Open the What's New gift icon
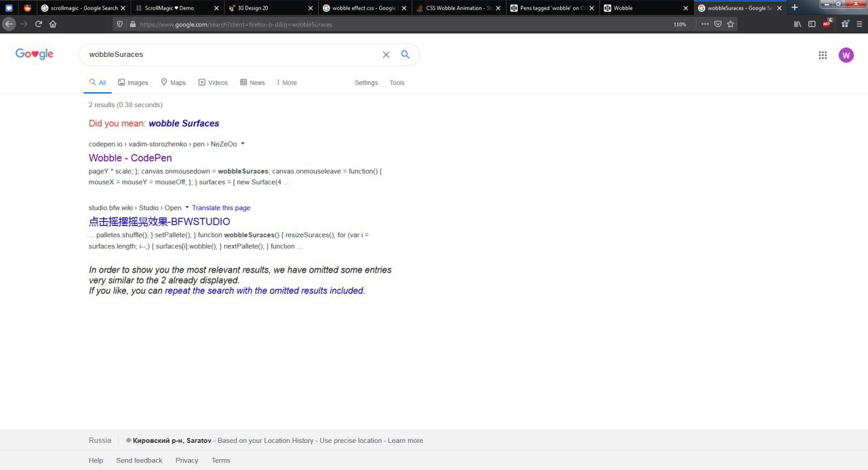Screen dimensions: 868x470 (845, 24)
